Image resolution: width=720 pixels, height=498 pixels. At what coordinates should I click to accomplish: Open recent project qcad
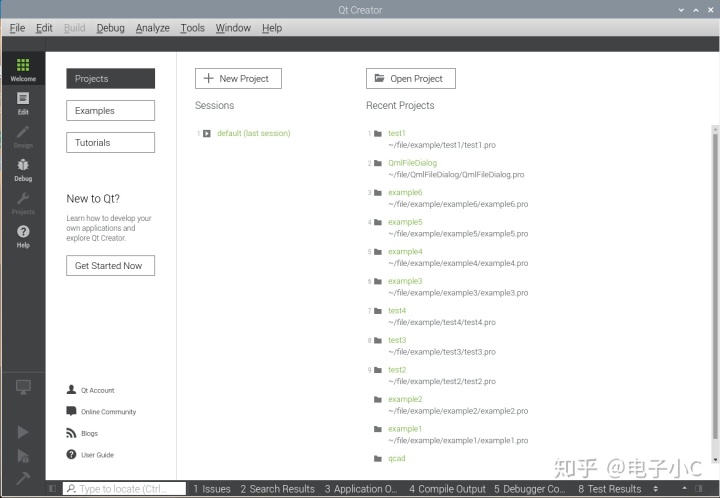(397, 459)
